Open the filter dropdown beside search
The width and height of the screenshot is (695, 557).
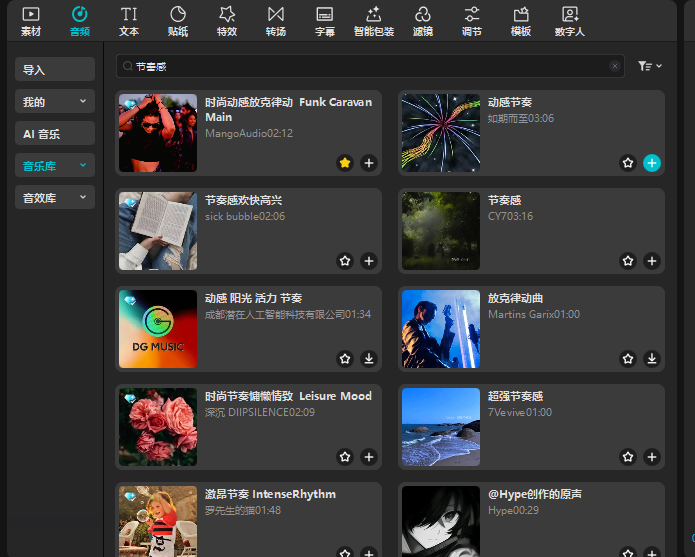(650, 66)
